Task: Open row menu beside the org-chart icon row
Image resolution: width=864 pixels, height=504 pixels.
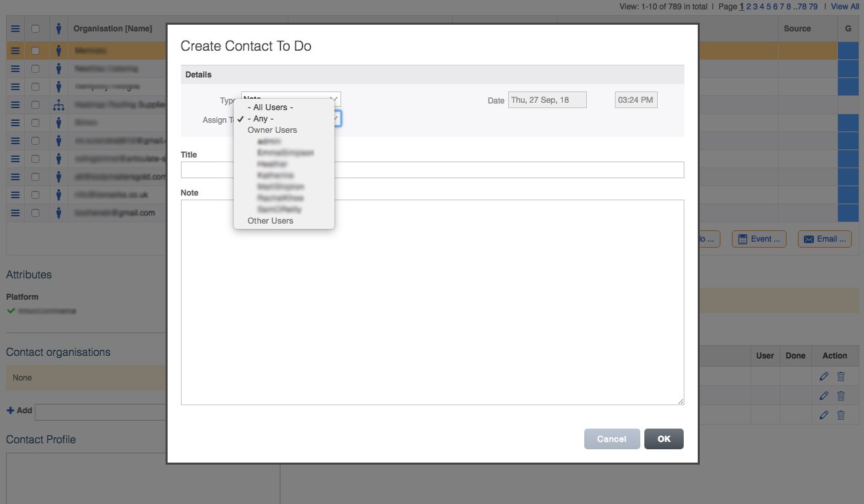Action: tap(15, 105)
